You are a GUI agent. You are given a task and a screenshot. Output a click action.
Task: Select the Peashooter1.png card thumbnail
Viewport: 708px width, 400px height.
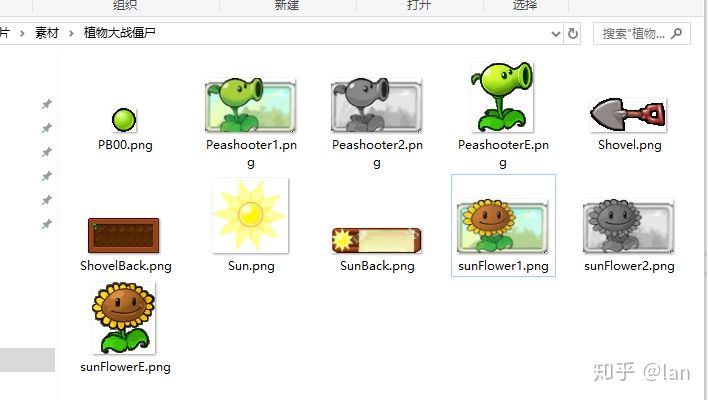[251, 105]
